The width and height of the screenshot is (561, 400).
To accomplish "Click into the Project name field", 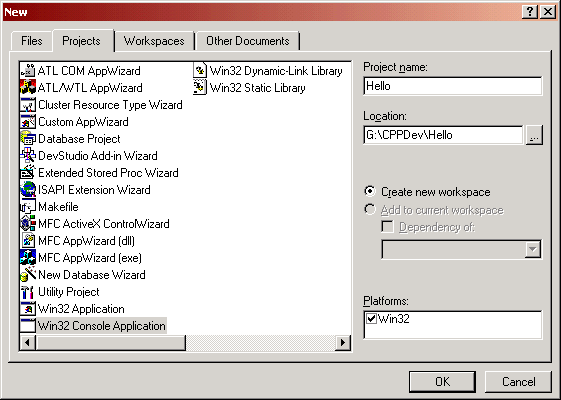I will click(453, 86).
